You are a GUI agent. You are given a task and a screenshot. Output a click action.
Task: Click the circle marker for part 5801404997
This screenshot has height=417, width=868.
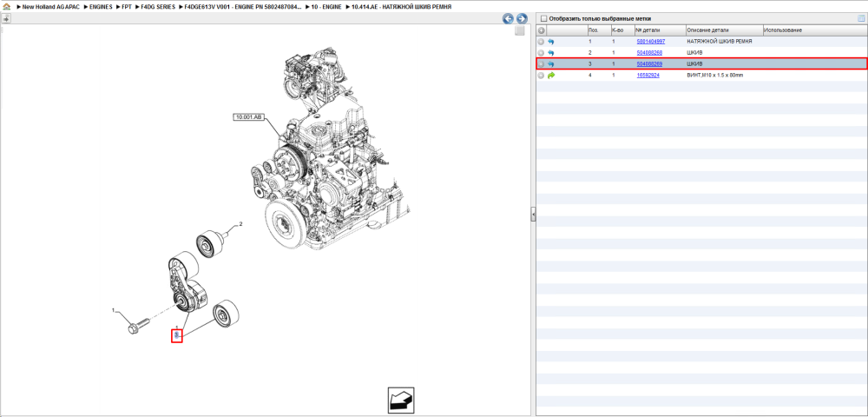(542, 42)
